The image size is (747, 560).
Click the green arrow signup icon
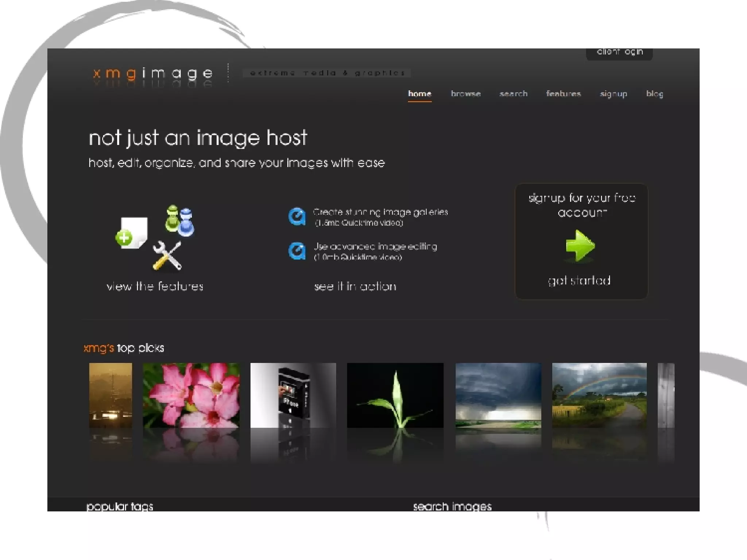(x=580, y=246)
